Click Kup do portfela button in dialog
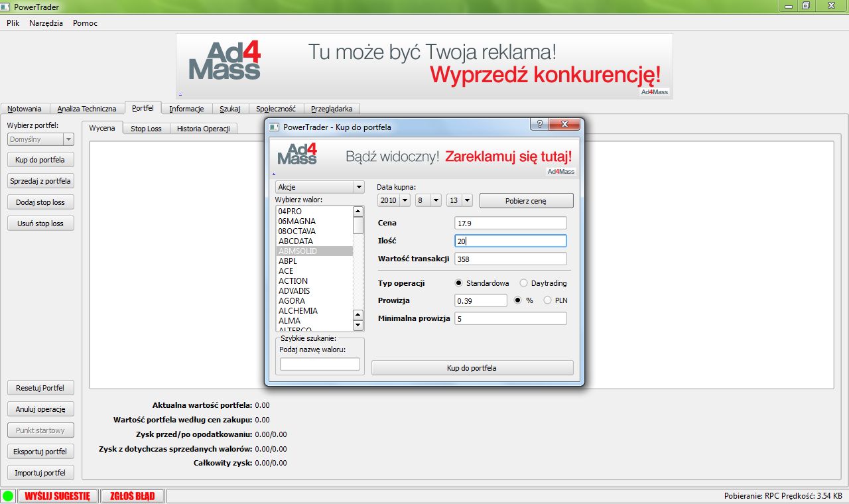 472,367
